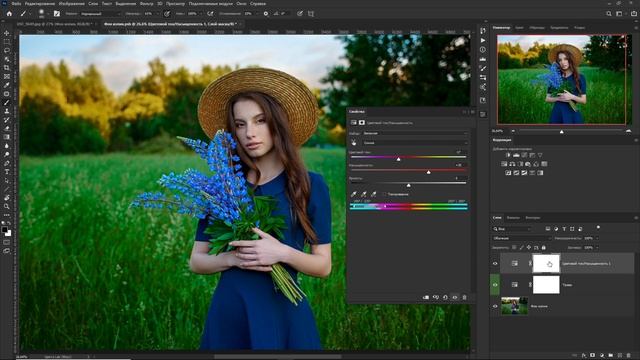Clip adjustment to layer icon in Properties
640x360 pixels.
tap(426, 298)
